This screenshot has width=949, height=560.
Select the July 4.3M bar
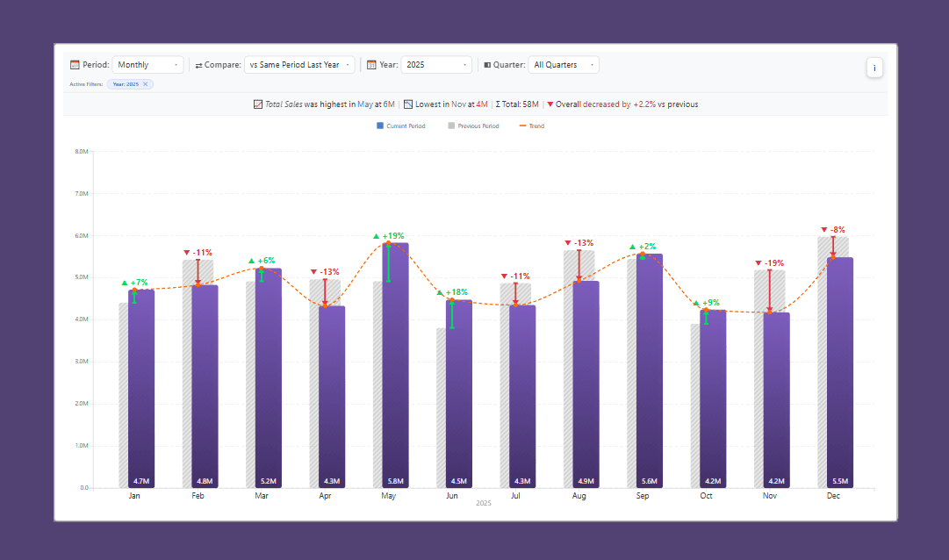pyautogui.click(x=523, y=396)
